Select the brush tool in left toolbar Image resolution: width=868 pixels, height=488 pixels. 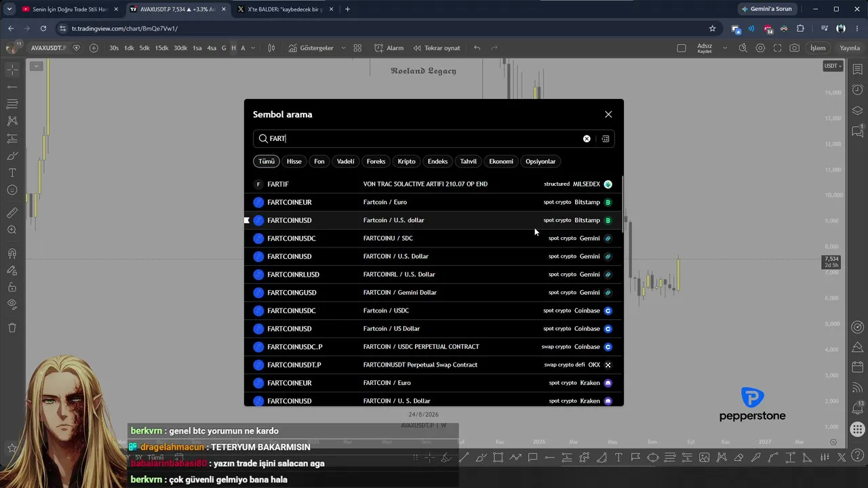click(x=12, y=156)
